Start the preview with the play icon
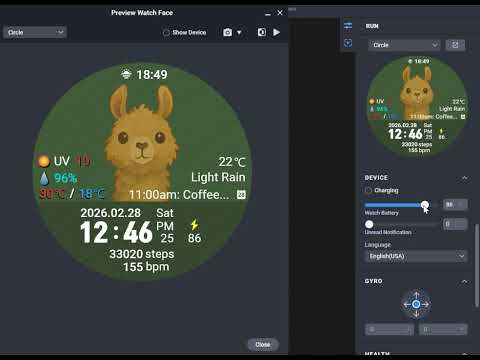 point(276,32)
